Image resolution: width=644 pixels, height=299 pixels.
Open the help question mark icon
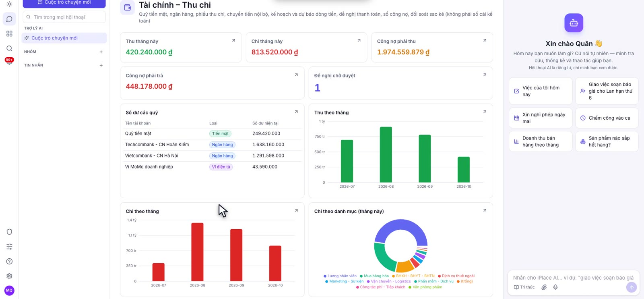9,262
